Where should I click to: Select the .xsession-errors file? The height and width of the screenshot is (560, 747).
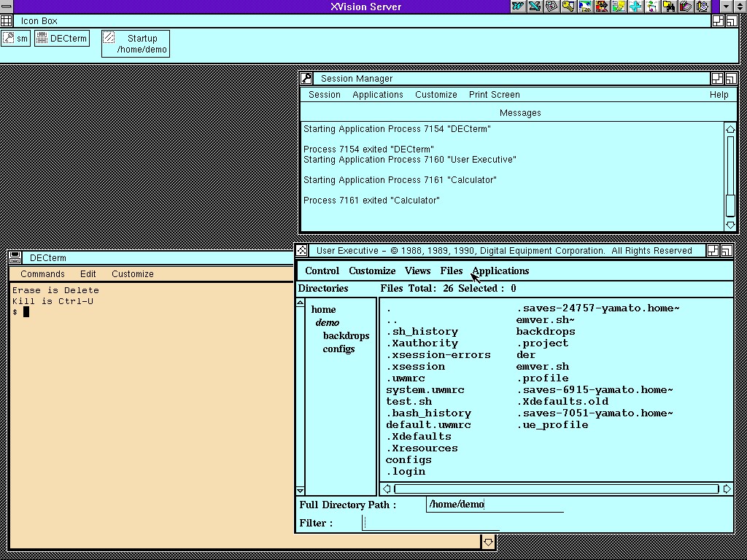438,355
